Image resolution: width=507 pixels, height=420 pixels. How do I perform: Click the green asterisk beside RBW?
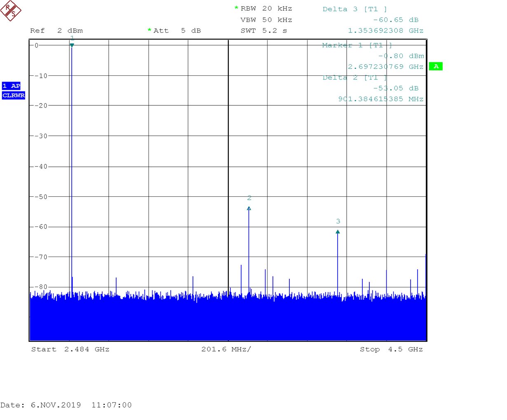236,8
